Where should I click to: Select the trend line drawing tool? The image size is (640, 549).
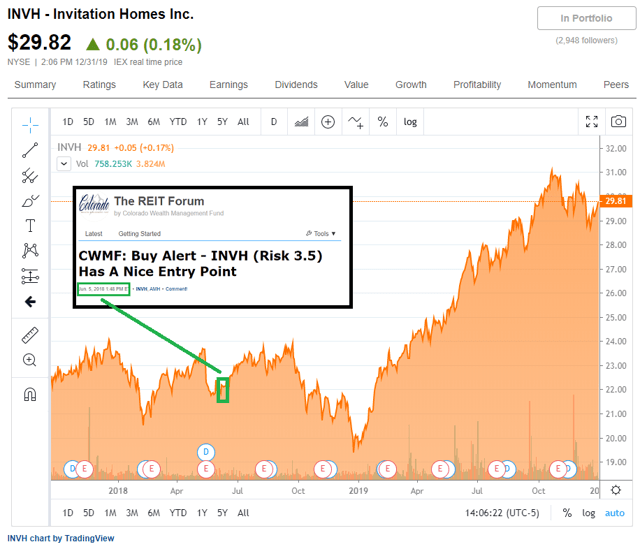pyautogui.click(x=30, y=150)
